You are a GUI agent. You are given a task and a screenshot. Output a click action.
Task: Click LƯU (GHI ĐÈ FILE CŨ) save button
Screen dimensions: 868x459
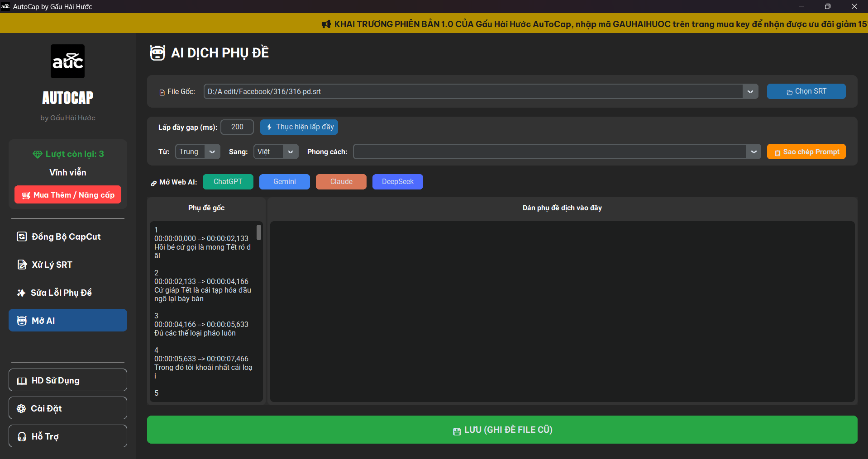coord(502,430)
